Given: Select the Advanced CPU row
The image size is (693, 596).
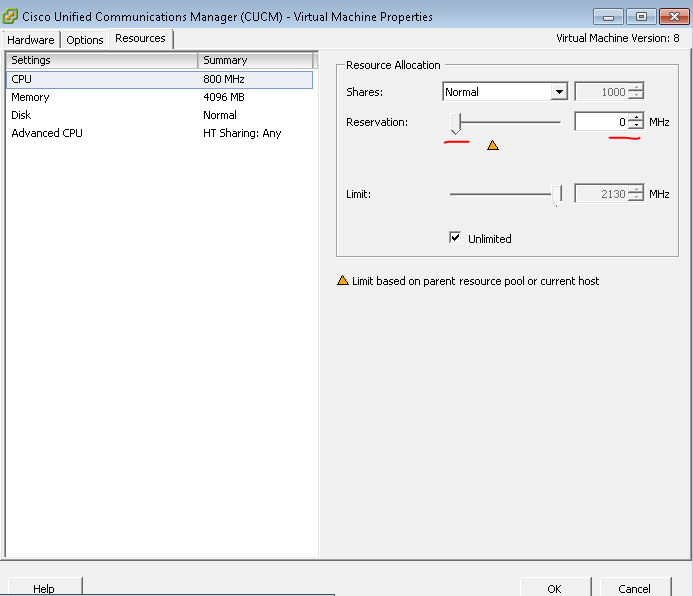Looking at the screenshot, I should coord(160,133).
